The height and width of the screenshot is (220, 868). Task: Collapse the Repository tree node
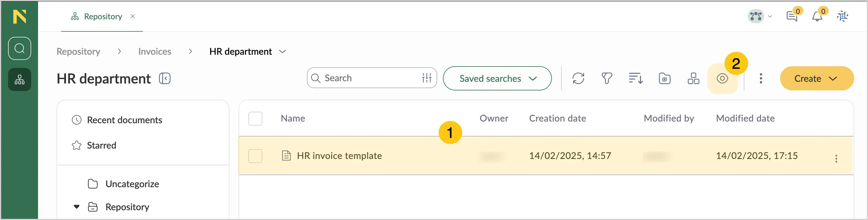tap(77, 207)
